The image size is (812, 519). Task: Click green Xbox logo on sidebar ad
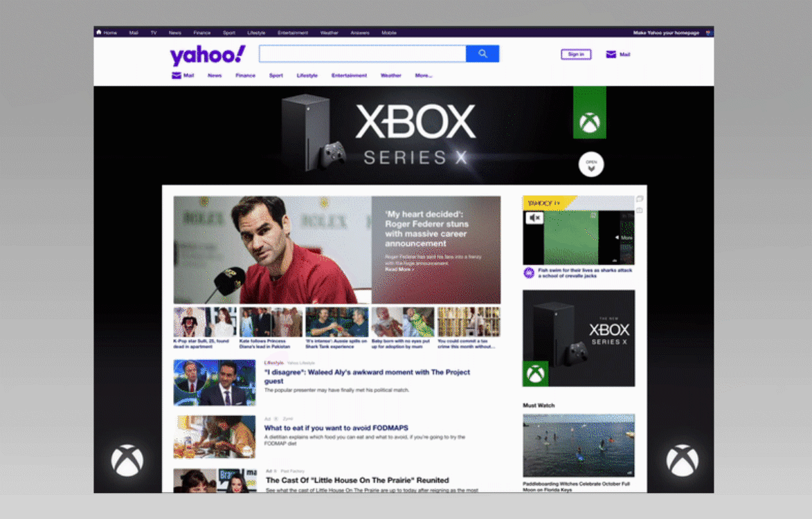[536, 374]
